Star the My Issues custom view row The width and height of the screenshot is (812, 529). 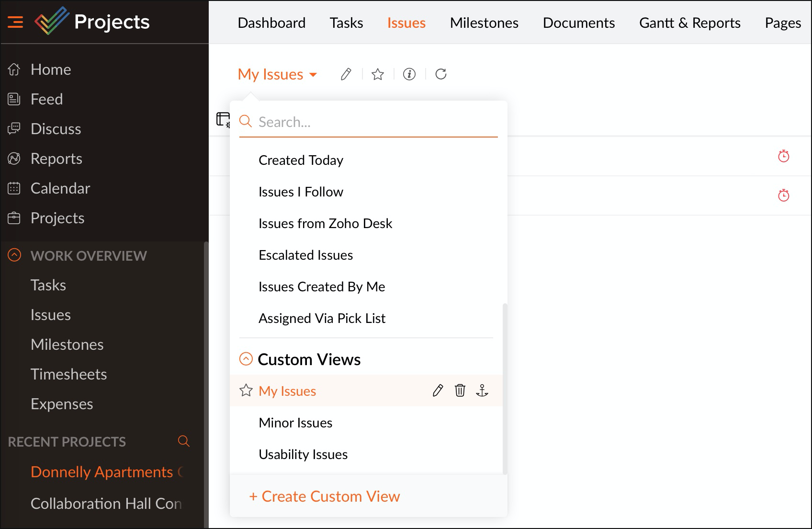tap(246, 391)
